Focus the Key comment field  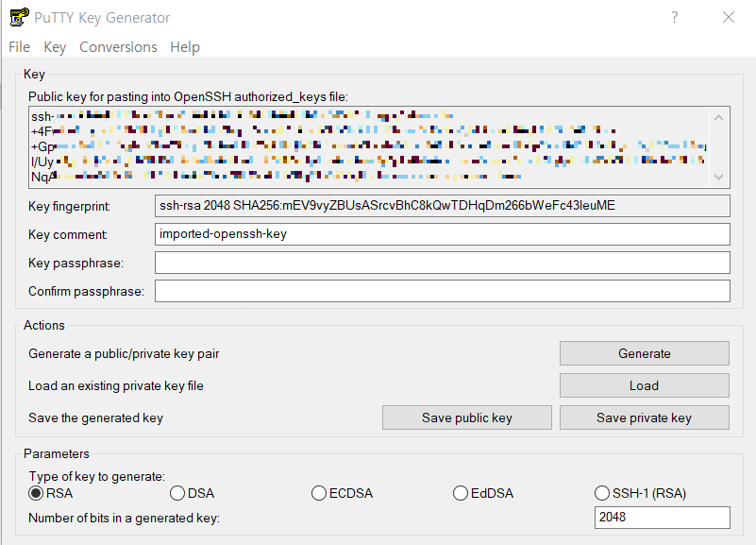[x=442, y=234]
